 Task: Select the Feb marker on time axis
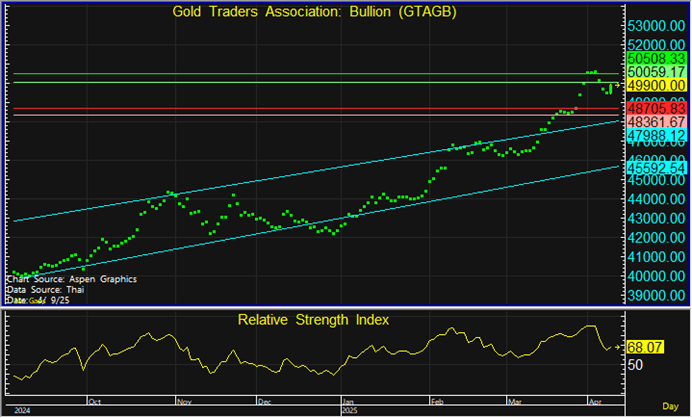[x=435, y=401]
